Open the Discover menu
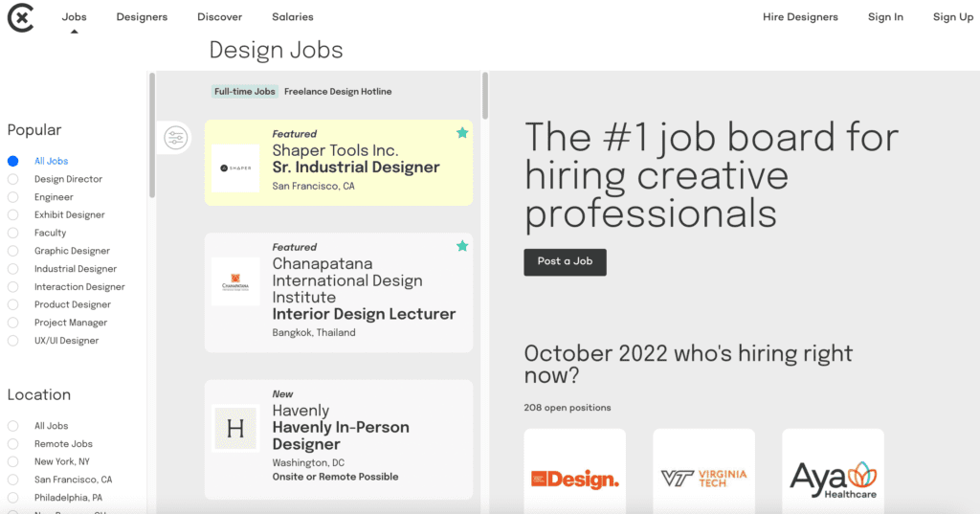 click(x=219, y=17)
